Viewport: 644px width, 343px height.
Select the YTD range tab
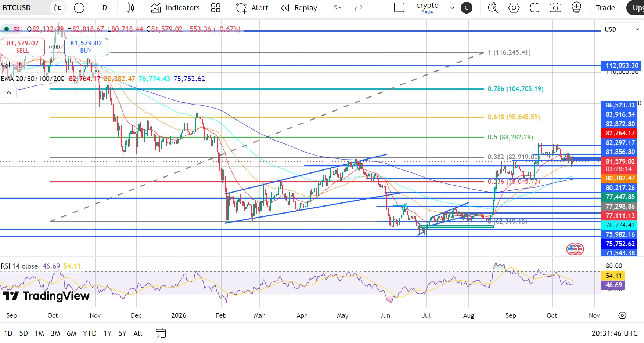point(90,333)
